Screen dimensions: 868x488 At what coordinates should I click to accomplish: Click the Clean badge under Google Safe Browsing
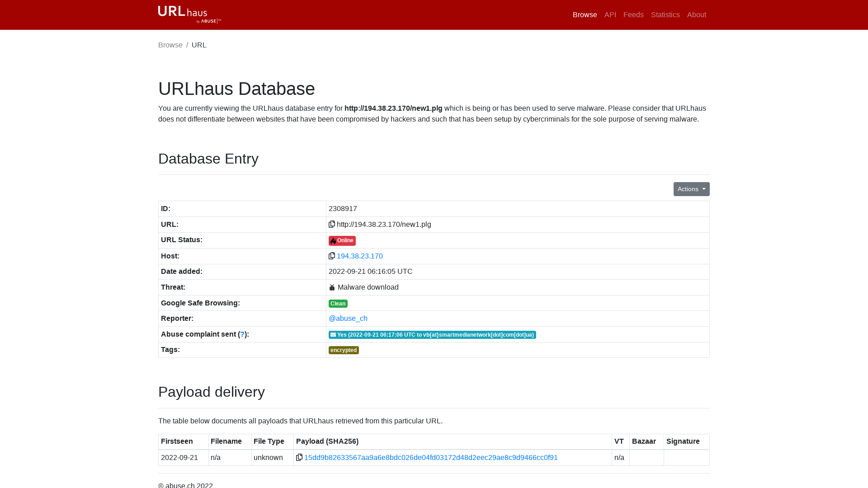click(x=338, y=303)
